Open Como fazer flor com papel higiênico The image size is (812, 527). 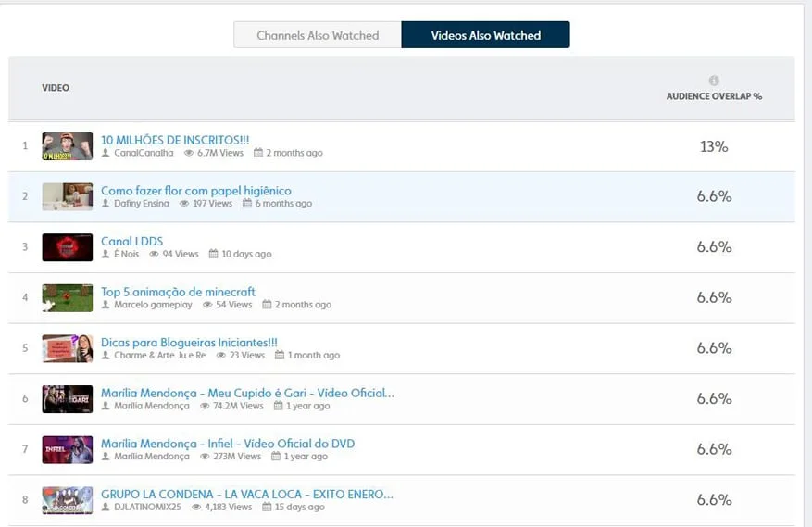(195, 191)
